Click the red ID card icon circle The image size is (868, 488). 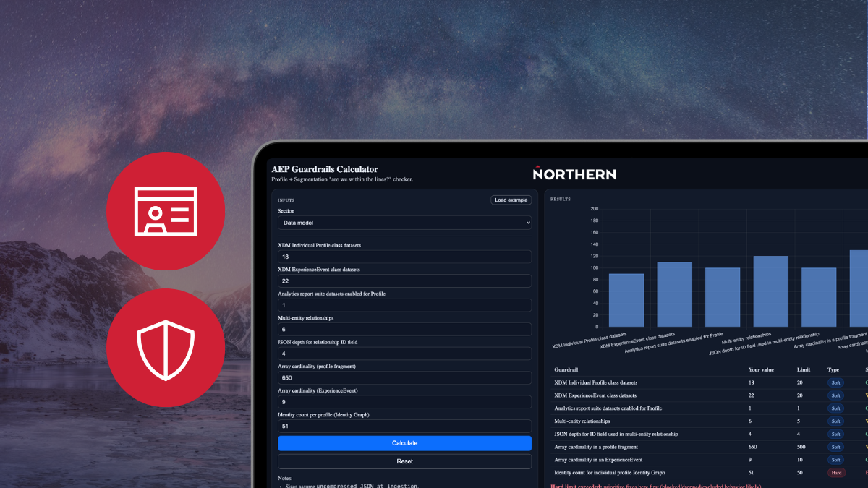(x=166, y=211)
